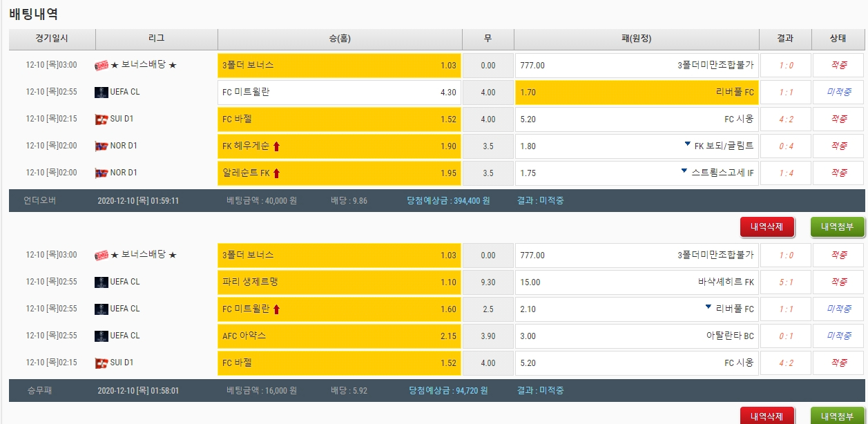Click the 상태 column header
868x424 pixels.
pos(838,39)
